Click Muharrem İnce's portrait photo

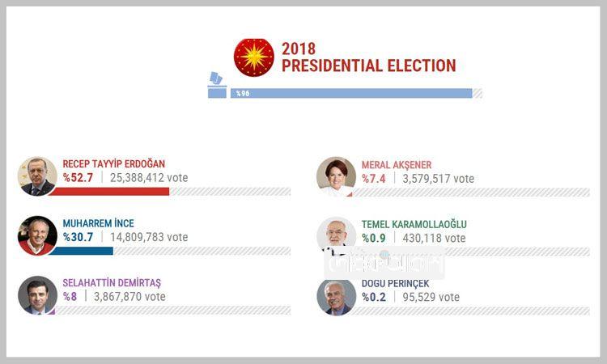click(x=37, y=235)
